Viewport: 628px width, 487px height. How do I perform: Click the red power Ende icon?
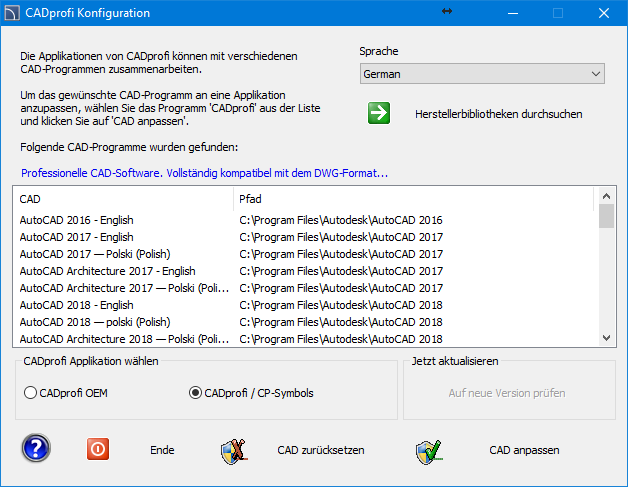98,450
